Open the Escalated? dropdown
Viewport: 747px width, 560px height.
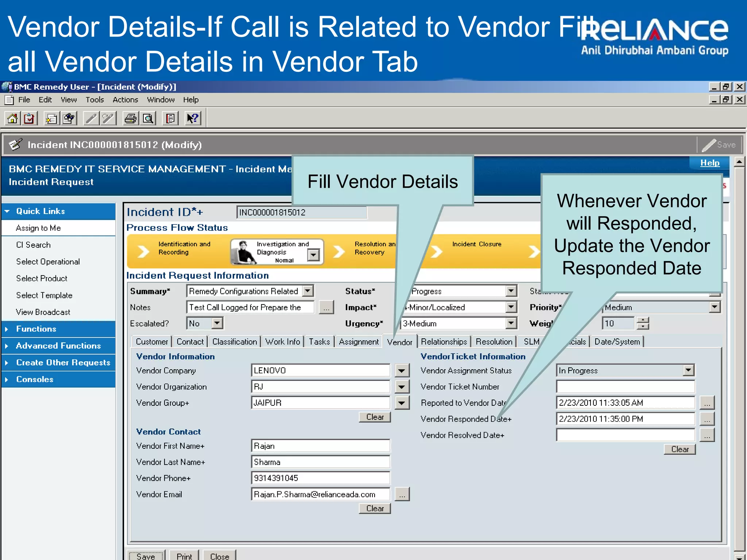coord(217,323)
